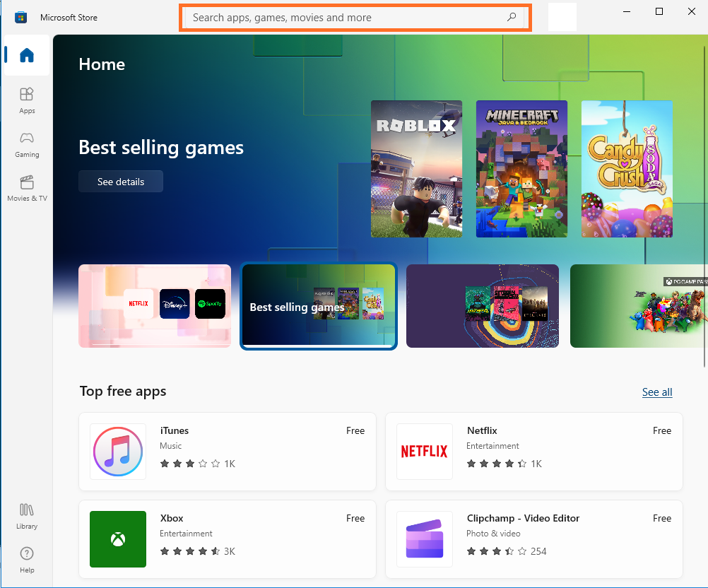The width and height of the screenshot is (708, 588).
Task: Open Movies & TV in the sidebar
Action: point(27,188)
